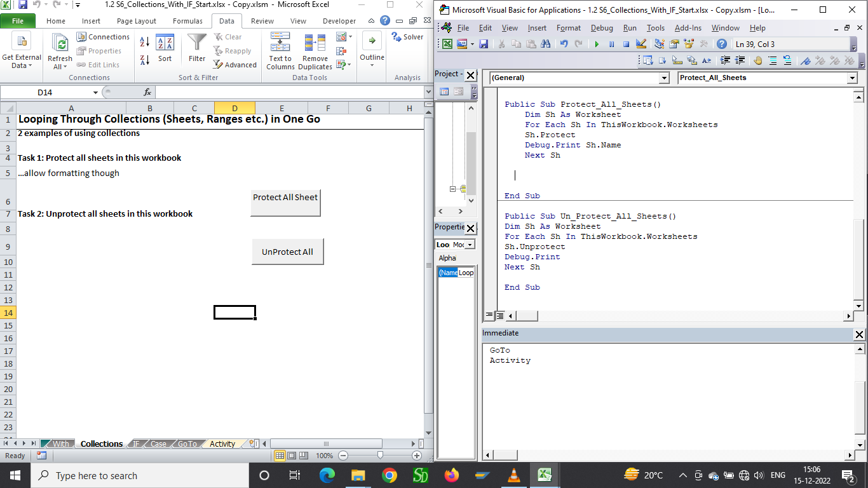Run the macro with the green play icon
This screenshot has width=868, height=488.
[597, 44]
